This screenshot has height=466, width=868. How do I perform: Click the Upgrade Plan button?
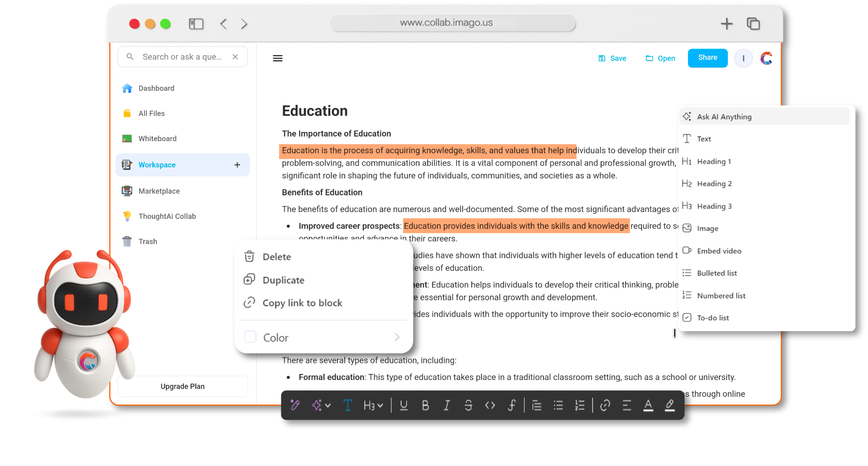coord(182,386)
